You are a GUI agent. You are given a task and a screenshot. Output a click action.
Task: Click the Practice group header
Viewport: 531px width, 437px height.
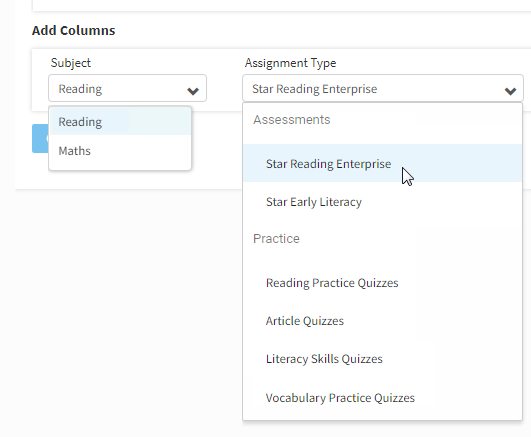coord(276,238)
